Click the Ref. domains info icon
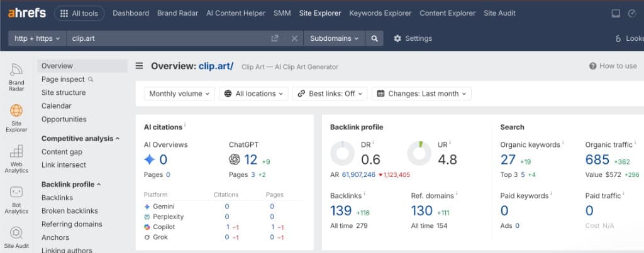Image resolution: width=644 pixels, height=253 pixels. point(457,193)
